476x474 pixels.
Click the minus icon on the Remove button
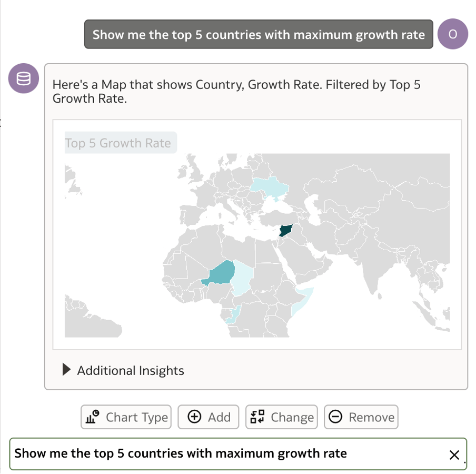[336, 417]
